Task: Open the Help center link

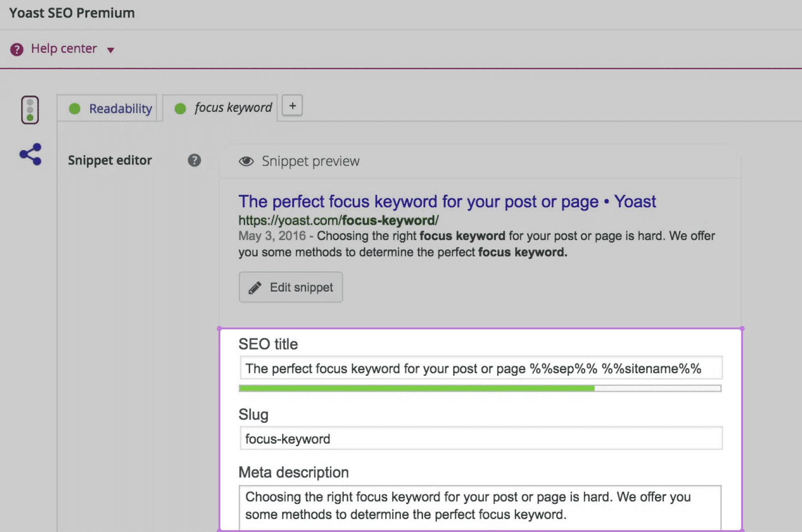Action: 64,48
